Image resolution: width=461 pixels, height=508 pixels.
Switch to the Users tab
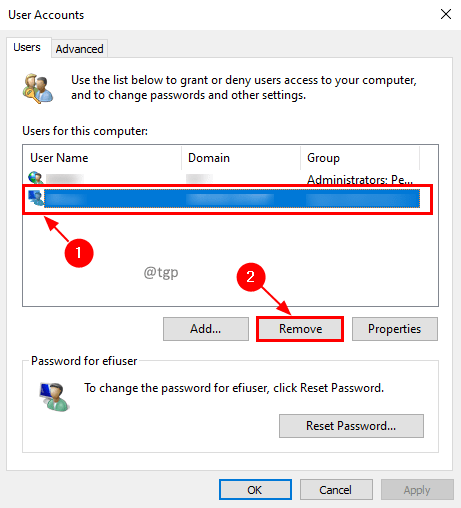(x=27, y=47)
